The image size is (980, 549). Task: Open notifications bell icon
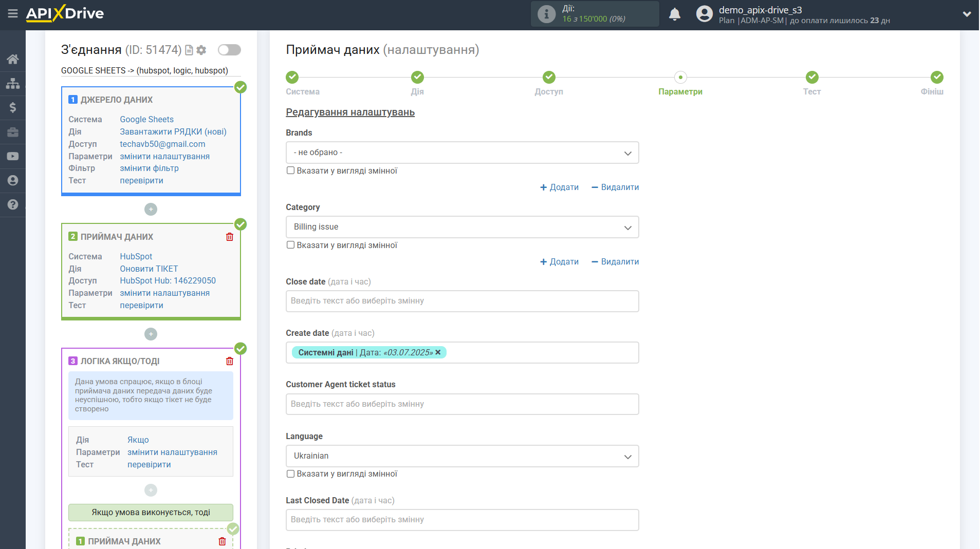click(x=675, y=14)
